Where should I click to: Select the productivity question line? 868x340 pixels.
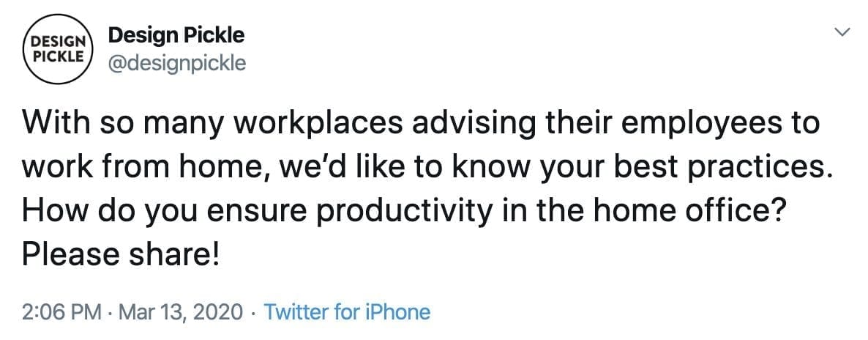pyautogui.click(x=404, y=211)
